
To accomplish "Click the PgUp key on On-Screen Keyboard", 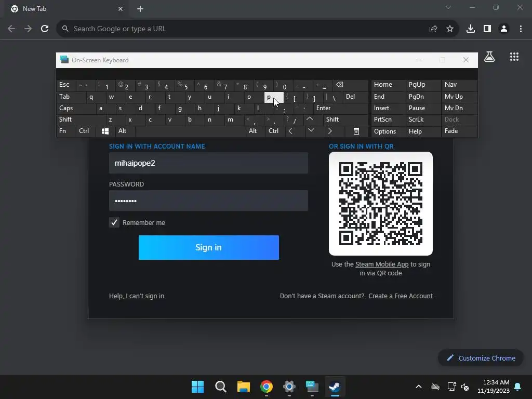I will pyautogui.click(x=423, y=85).
